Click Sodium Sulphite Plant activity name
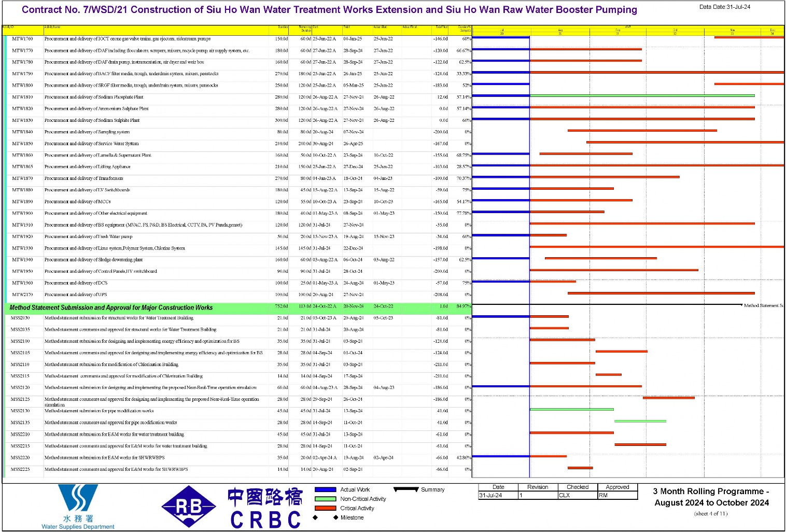 [92, 120]
